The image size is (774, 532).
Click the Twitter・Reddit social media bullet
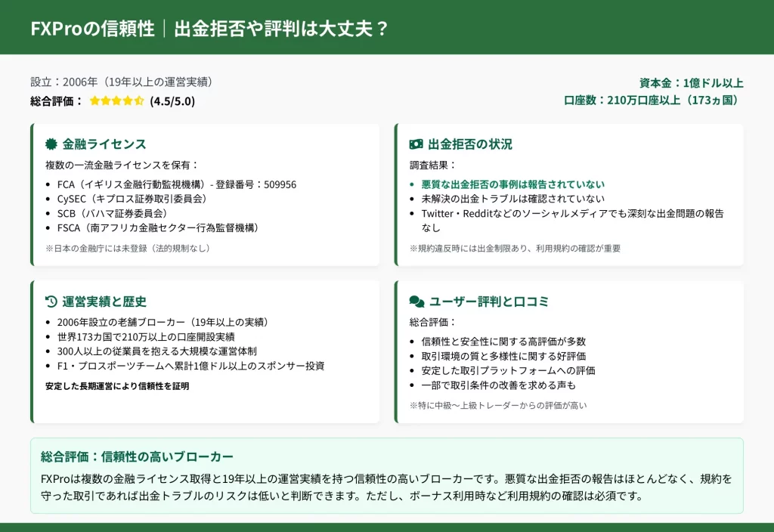(571, 213)
